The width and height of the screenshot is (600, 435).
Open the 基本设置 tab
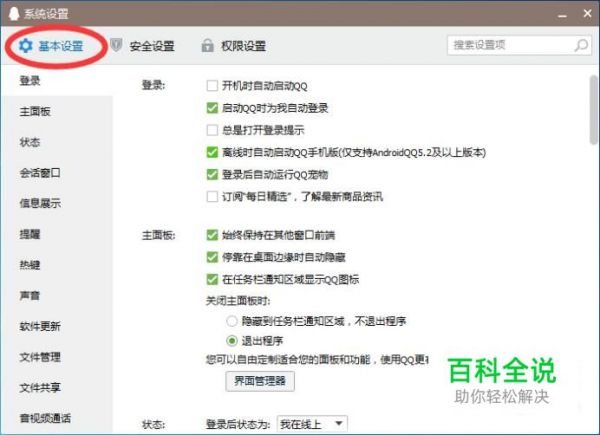pos(52,46)
